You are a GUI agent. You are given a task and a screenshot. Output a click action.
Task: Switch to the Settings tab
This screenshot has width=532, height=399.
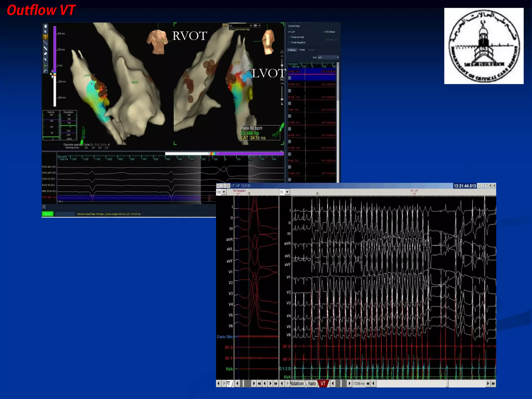pyautogui.click(x=292, y=50)
